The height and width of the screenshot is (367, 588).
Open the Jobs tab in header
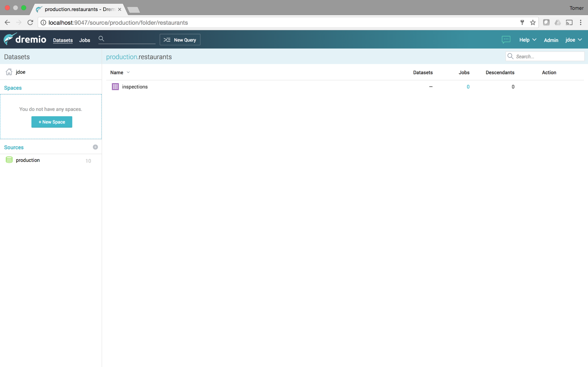pyautogui.click(x=84, y=40)
